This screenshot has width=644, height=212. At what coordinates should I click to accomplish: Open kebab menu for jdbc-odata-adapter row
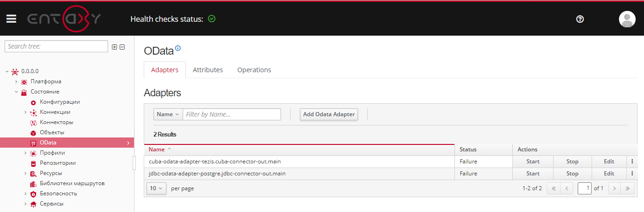click(632, 174)
